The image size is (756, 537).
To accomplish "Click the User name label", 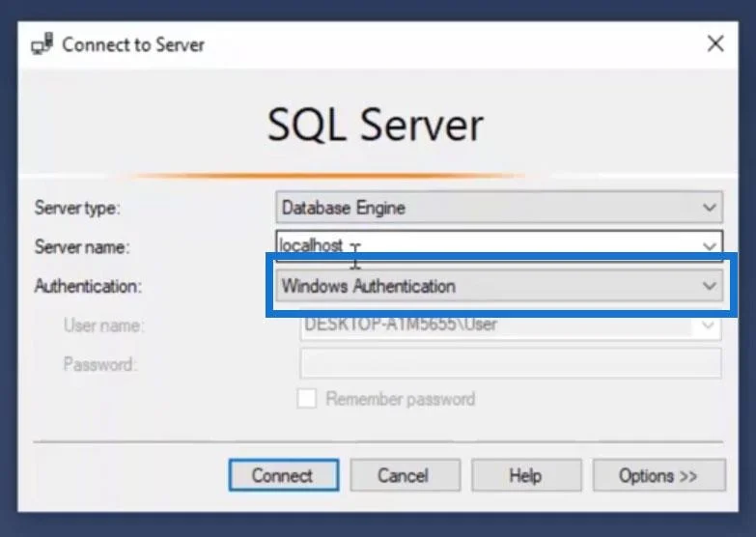I will pos(103,325).
